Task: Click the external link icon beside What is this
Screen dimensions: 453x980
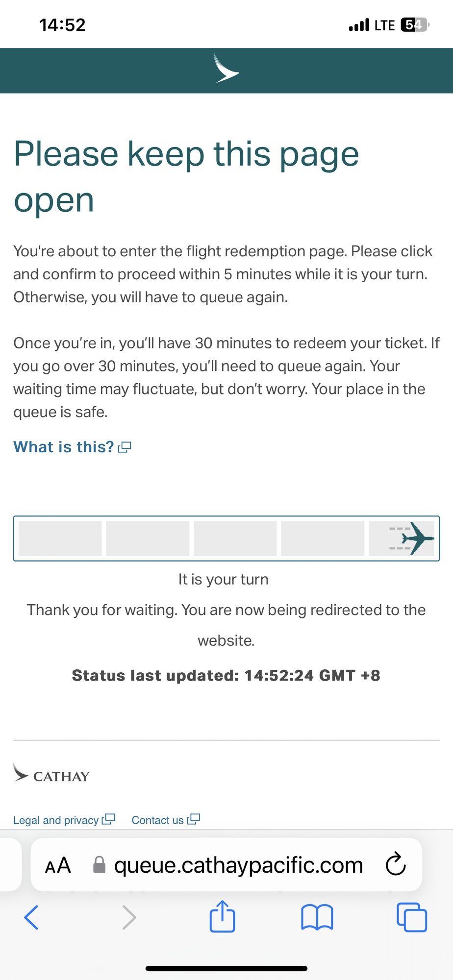Action: pos(125,447)
